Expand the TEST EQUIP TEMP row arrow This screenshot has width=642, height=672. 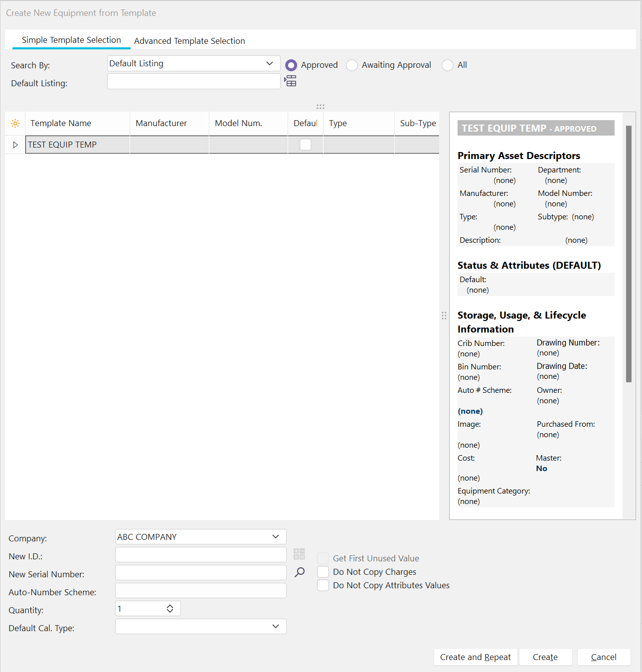[15, 145]
